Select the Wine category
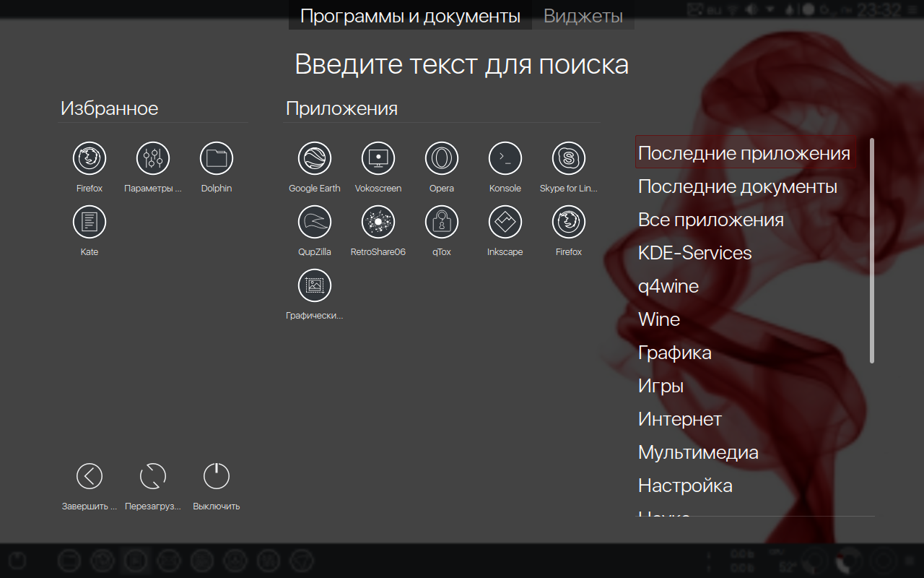This screenshot has height=578, width=924. coord(659,319)
